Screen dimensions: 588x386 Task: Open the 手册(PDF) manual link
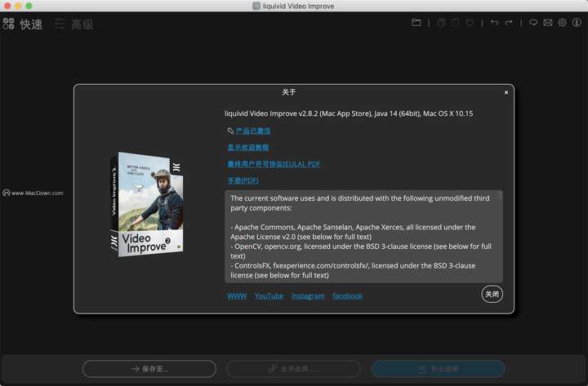coord(243,180)
